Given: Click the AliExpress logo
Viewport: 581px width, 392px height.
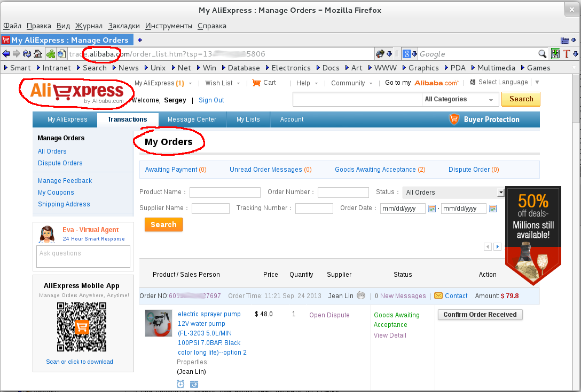Looking at the screenshot, I should [77, 92].
